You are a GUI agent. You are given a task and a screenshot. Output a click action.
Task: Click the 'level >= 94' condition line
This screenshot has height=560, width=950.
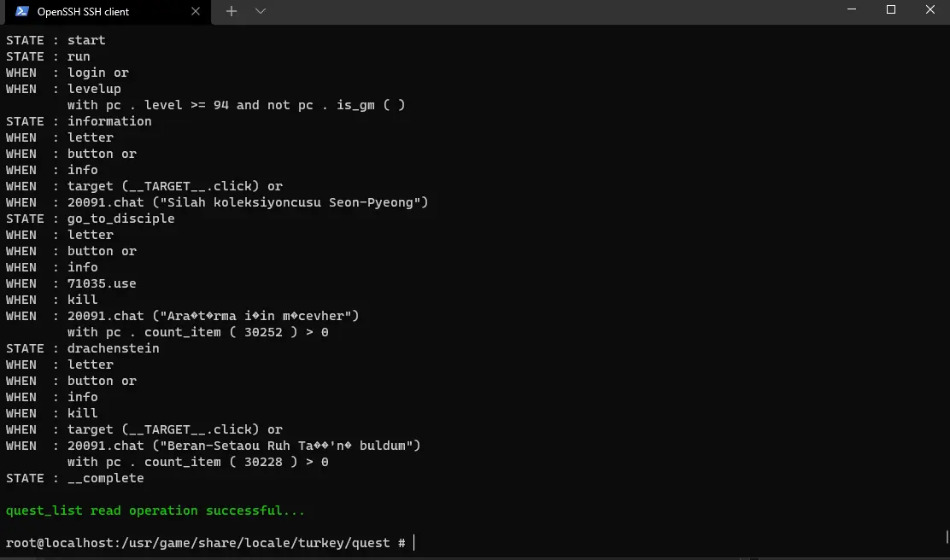point(237,105)
